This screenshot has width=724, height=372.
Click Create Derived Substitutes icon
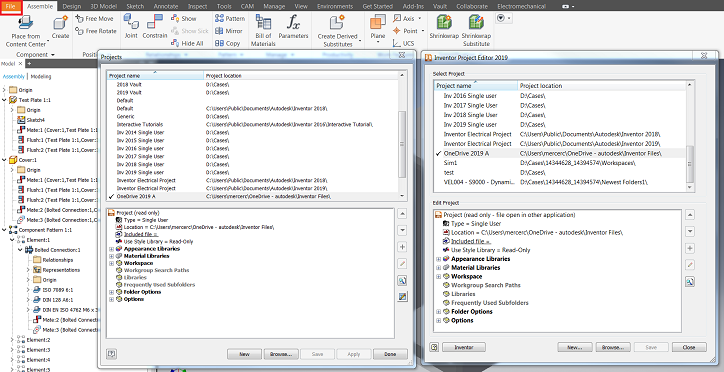click(x=337, y=23)
